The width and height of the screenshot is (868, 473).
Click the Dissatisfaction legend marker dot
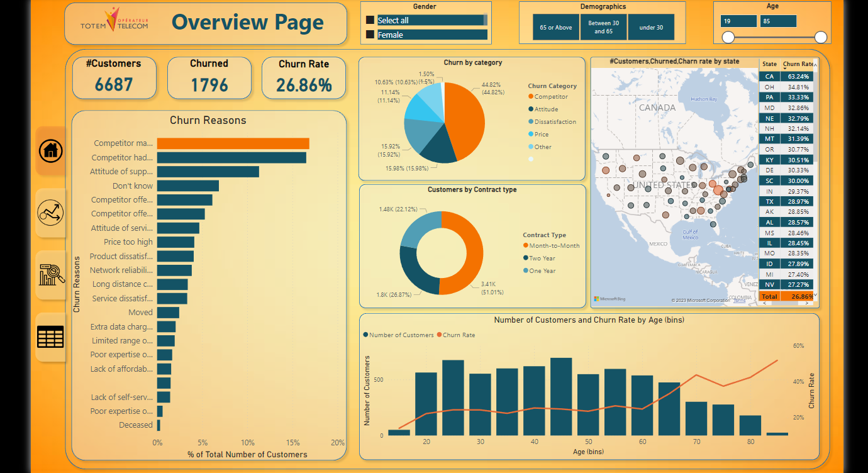531,122
